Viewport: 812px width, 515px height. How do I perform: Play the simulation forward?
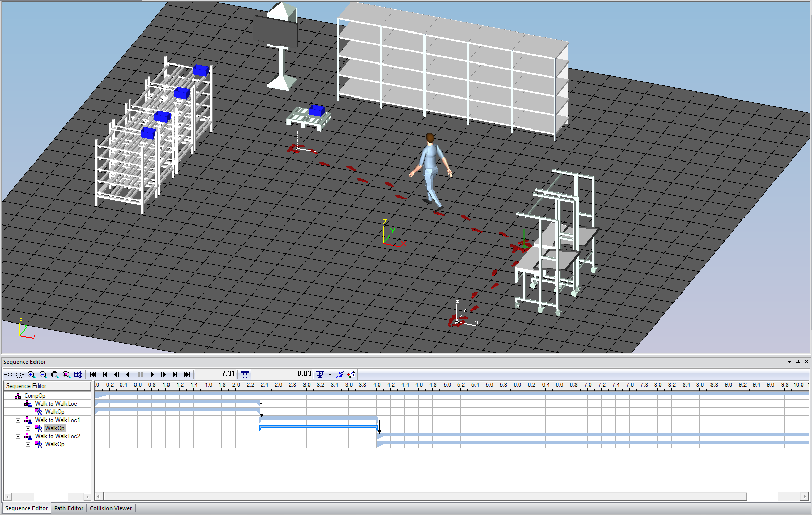click(x=152, y=375)
